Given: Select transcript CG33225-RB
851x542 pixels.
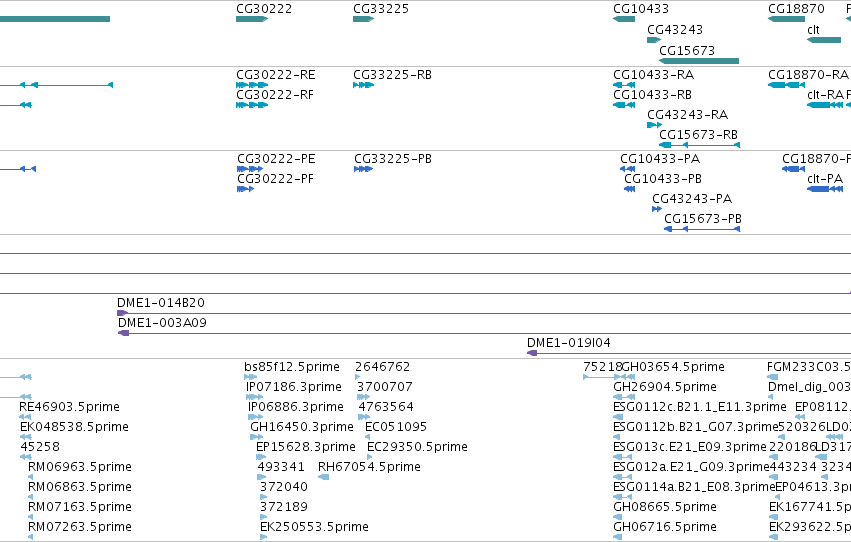Looking at the screenshot, I should click(x=392, y=75).
